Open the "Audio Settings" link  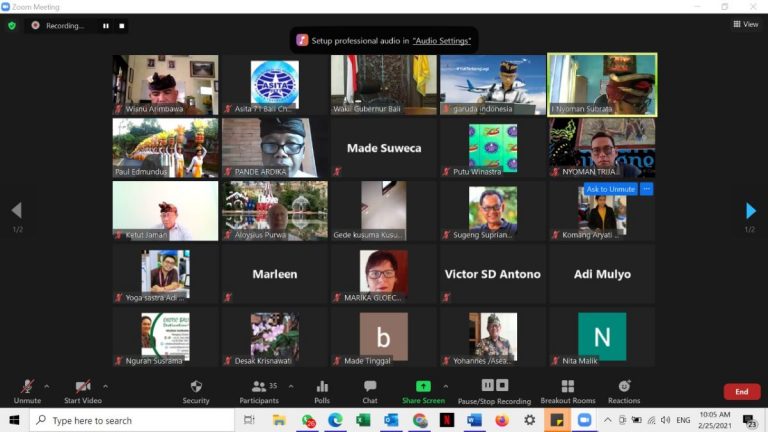click(441, 41)
